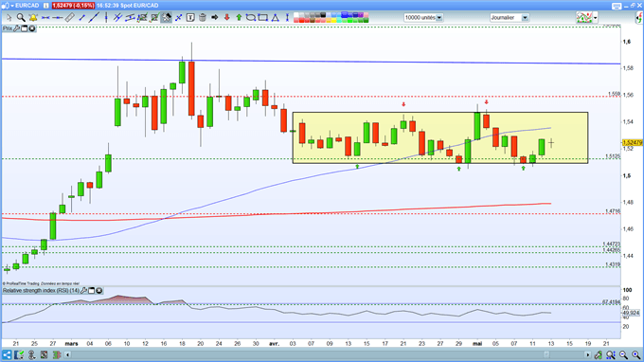Open RSI indicator settings wrench
This screenshot has width=644, height=362.
(83, 291)
